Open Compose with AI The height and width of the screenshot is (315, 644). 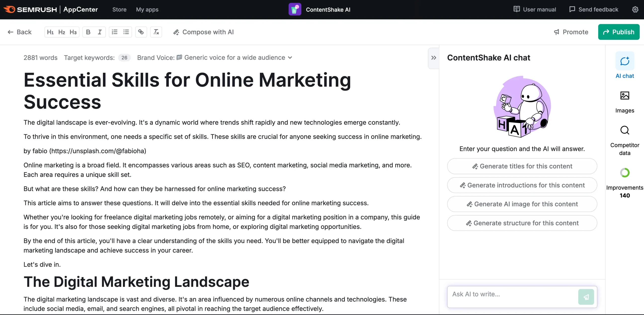tap(204, 32)
